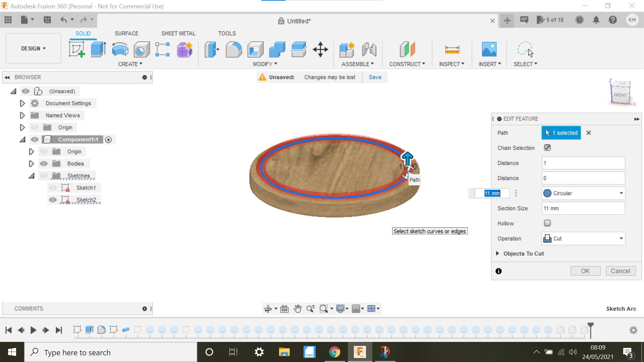Open the Revolve tool
Image resolution: width=644 pixels, height=362 pixels.
tap(120, 49)
